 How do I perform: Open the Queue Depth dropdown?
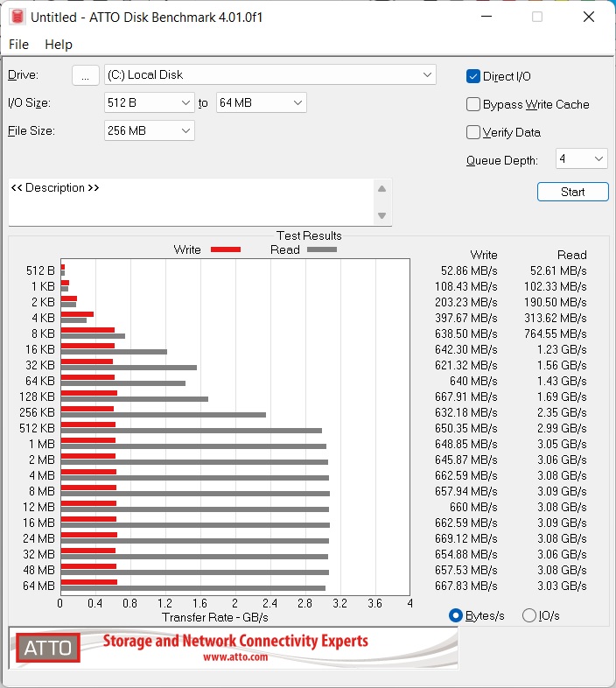pos(581,158)
